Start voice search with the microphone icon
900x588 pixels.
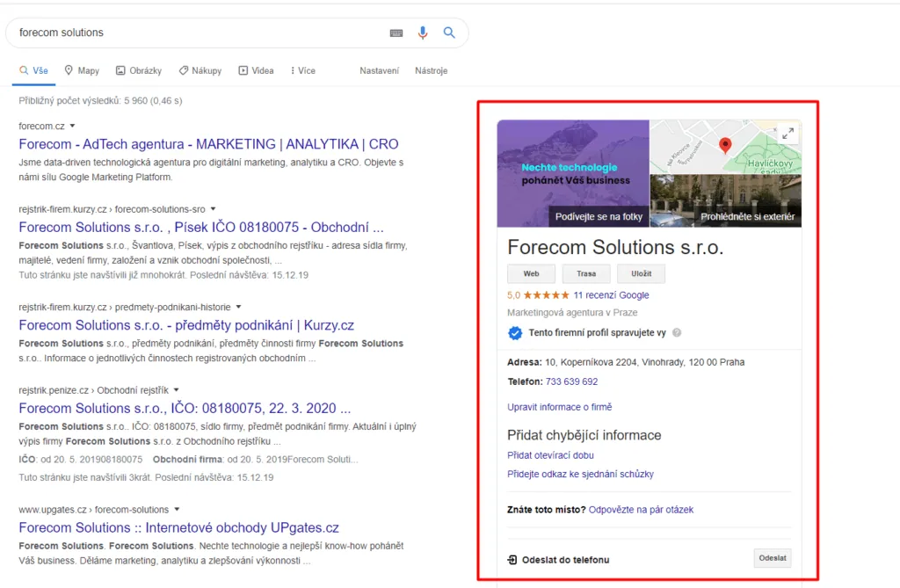click(423, 33)
